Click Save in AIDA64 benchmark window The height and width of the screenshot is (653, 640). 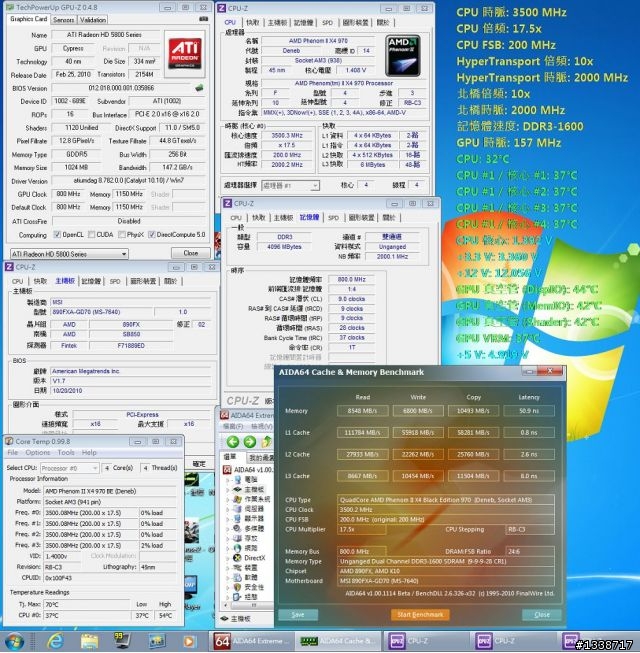tap(298, 615)
